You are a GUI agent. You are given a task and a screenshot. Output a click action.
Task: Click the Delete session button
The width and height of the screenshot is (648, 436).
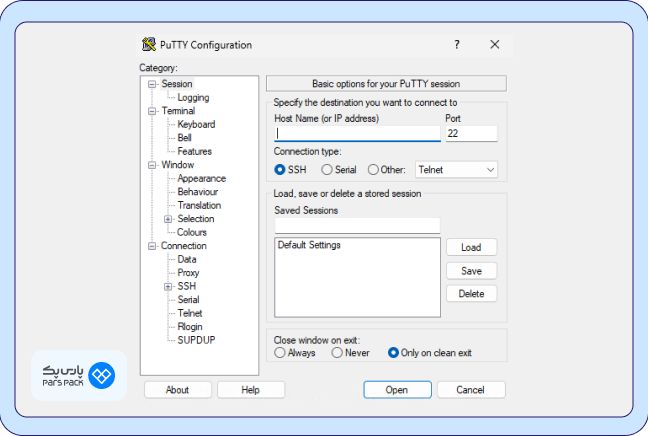pos(472,294)
